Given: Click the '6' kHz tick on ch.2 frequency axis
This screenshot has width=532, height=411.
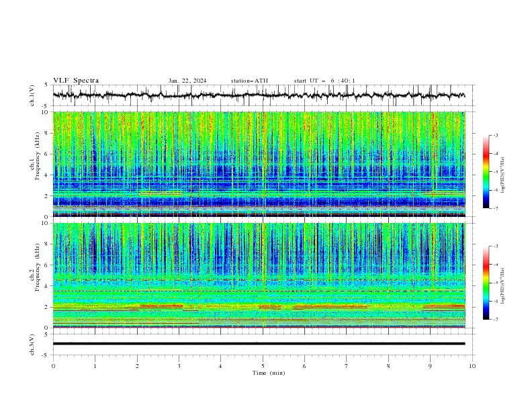Looking at the screenshot, I should click(47, 265).
